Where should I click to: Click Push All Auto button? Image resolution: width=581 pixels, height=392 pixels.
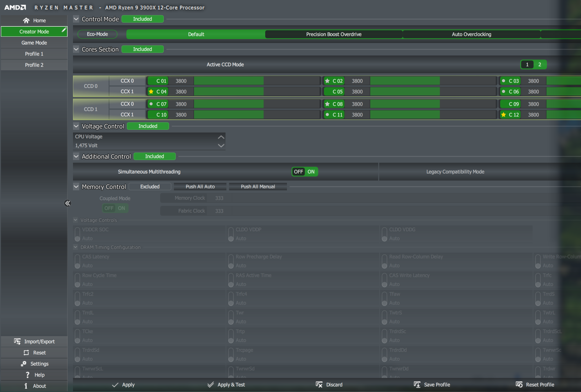coord(200,187)
